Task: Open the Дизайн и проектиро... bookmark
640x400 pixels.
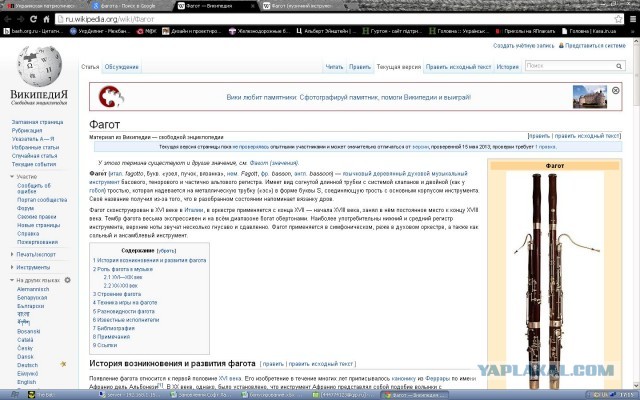Action: pyautogui.click(x=192, y=31)
